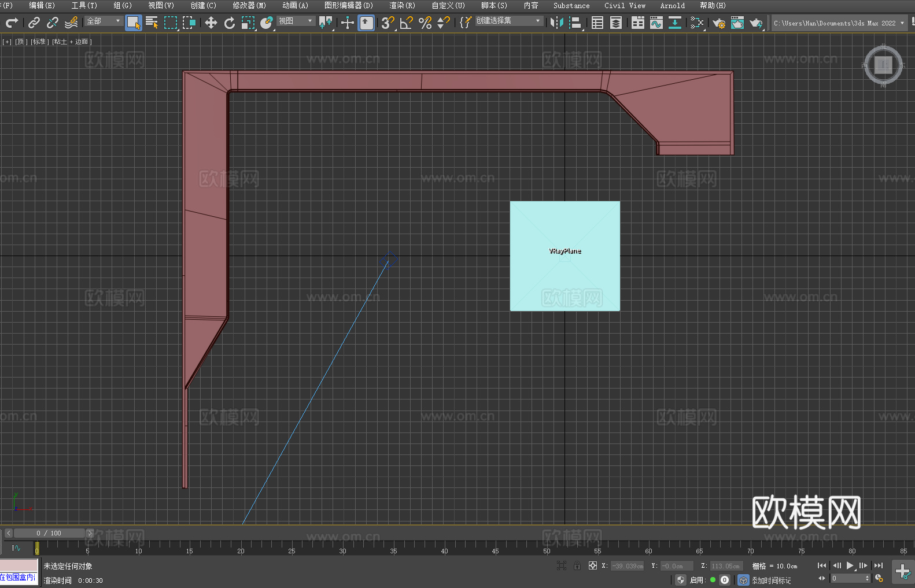Click Use Pivot Point Center icon

click(326, 23)
